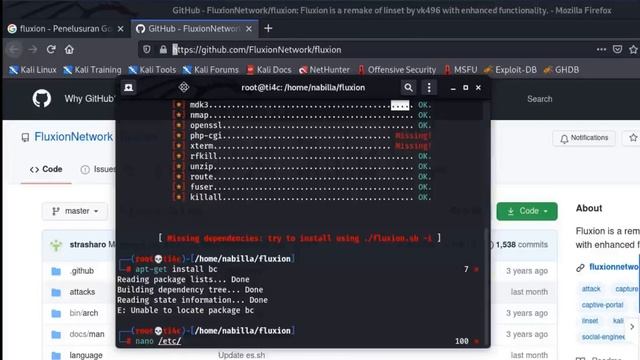The image size is (640, 360).
Task: Open the docs/man folder
Action: click(87, 334)
